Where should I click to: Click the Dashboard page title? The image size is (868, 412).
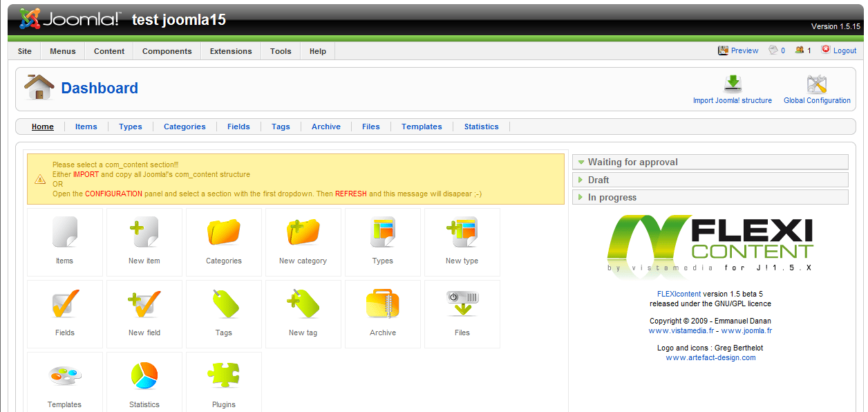click(x=100, y=88)
